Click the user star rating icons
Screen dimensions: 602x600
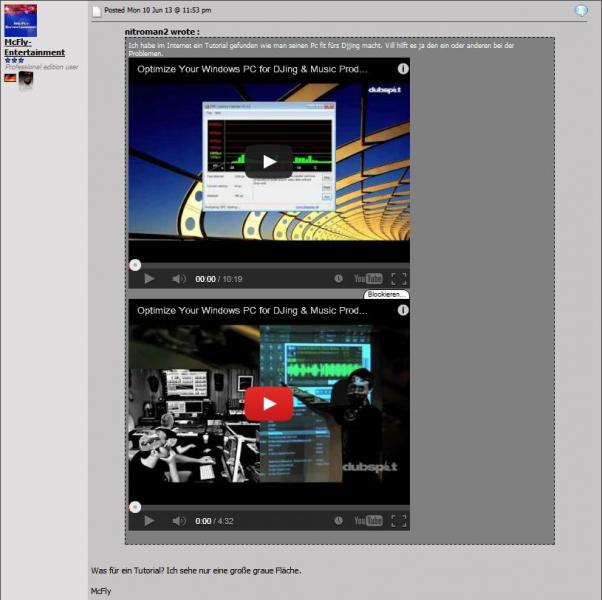pyautogui.click(x=14, y=60)
